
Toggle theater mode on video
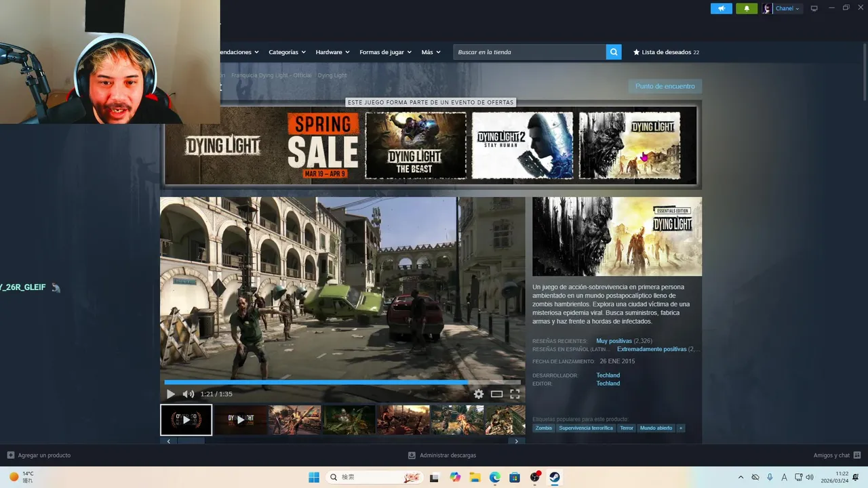click(x=496, y=394)
